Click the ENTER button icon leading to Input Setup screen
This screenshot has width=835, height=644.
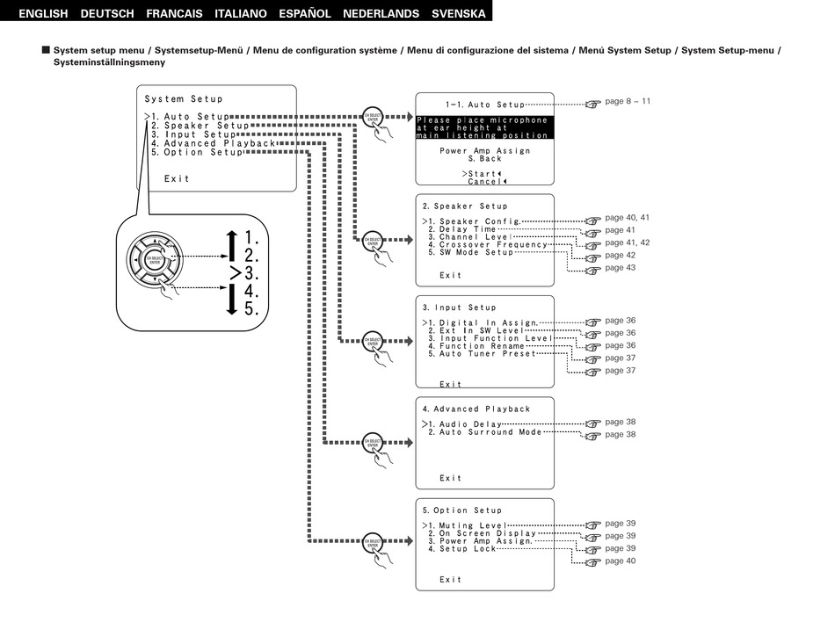[373, 341]
